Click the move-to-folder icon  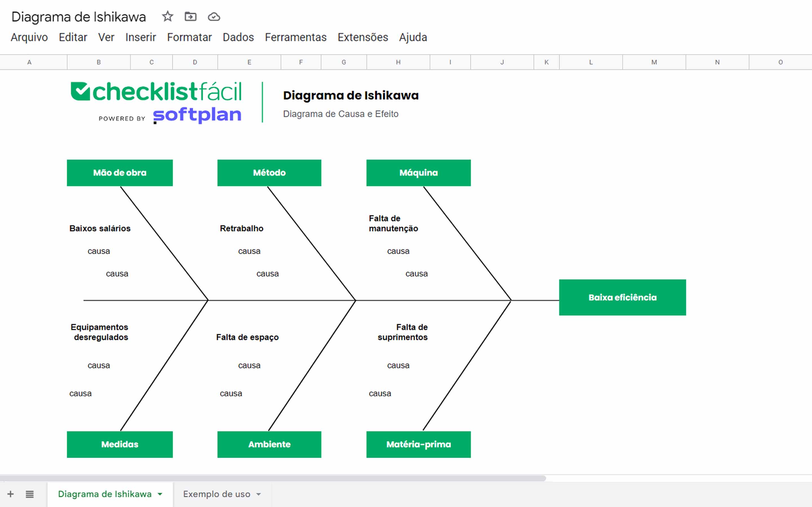coord(190,17)
